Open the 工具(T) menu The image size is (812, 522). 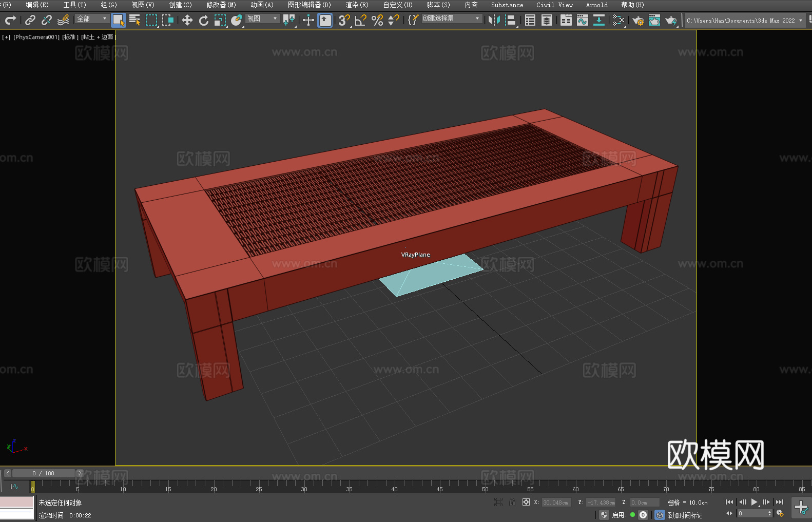click(x=75, y=5)
